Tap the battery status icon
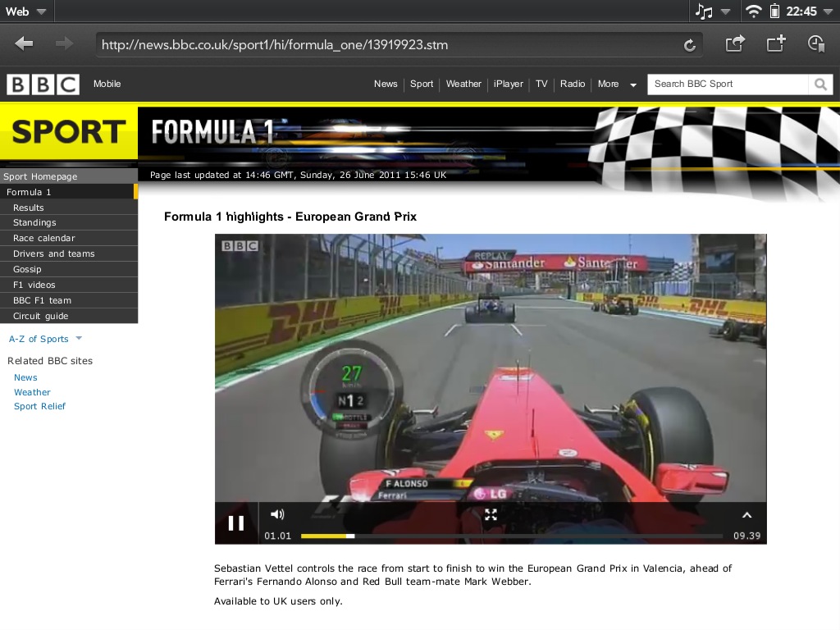Viewport: 840px width, 630px height. [x=774, y=11]
